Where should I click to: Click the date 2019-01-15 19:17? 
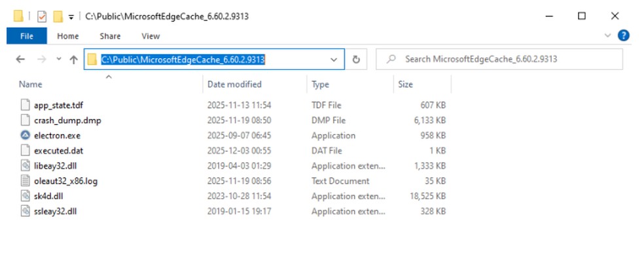[x=239, y=212]
